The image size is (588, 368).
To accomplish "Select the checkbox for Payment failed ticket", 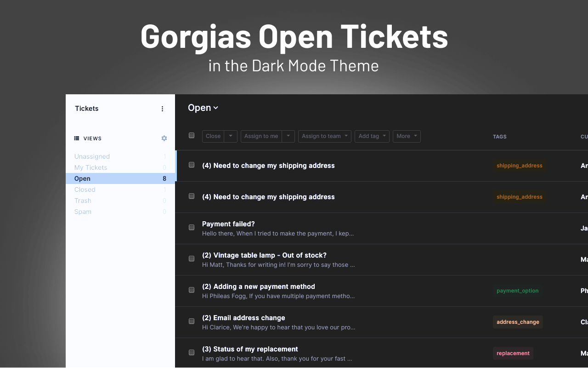I will pos(192,227).
